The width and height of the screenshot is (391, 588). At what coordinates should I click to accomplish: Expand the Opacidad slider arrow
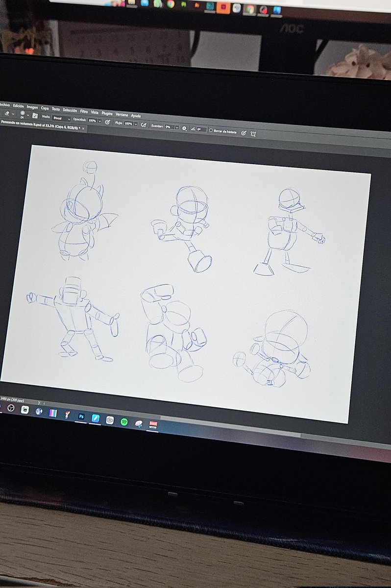[x=99, y=121]
